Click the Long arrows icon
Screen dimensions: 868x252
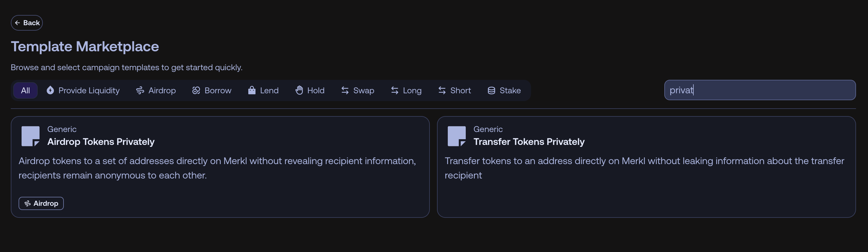[394, 90]
